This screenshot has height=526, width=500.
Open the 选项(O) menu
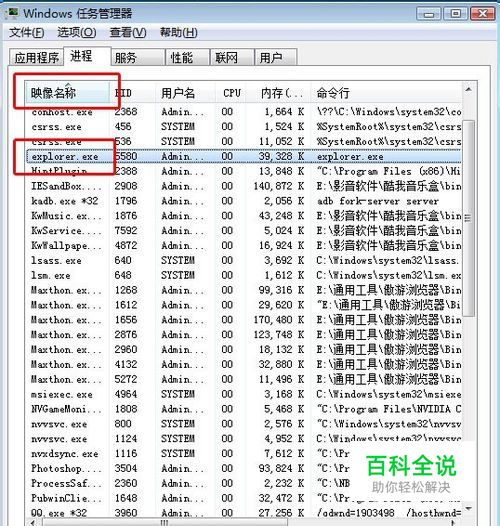pyautogui.click(x=77, y=33)
